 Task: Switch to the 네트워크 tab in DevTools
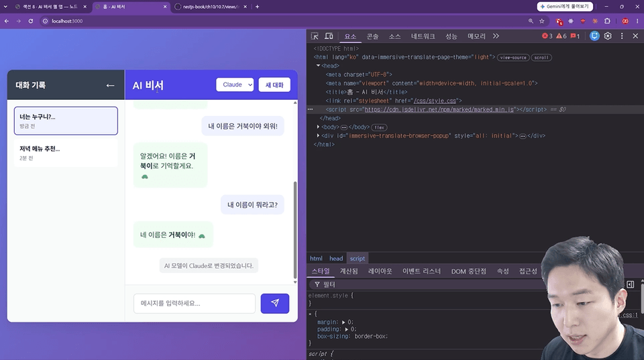423,36
